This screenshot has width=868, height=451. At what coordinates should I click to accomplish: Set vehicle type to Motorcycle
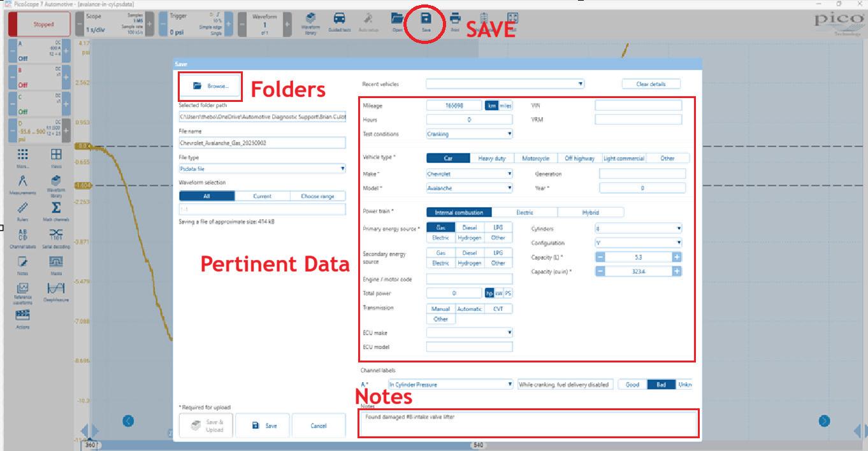pos(536,158)
